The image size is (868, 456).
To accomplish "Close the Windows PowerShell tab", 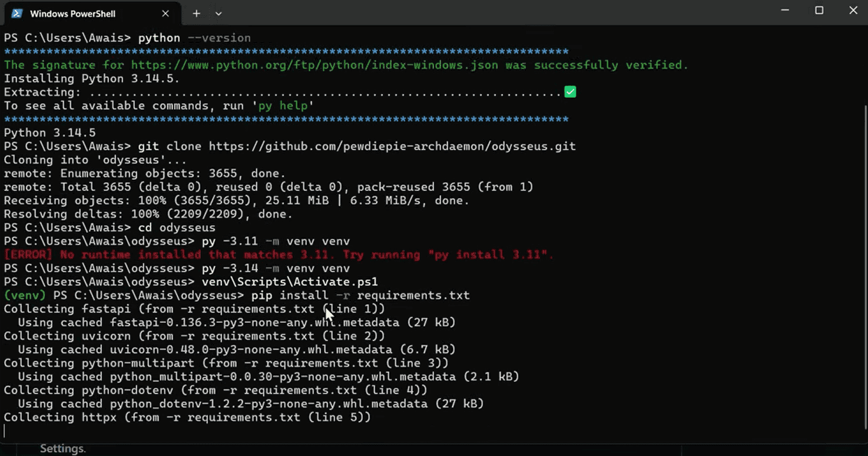I will pyautogui.click(x=165, y=13).
